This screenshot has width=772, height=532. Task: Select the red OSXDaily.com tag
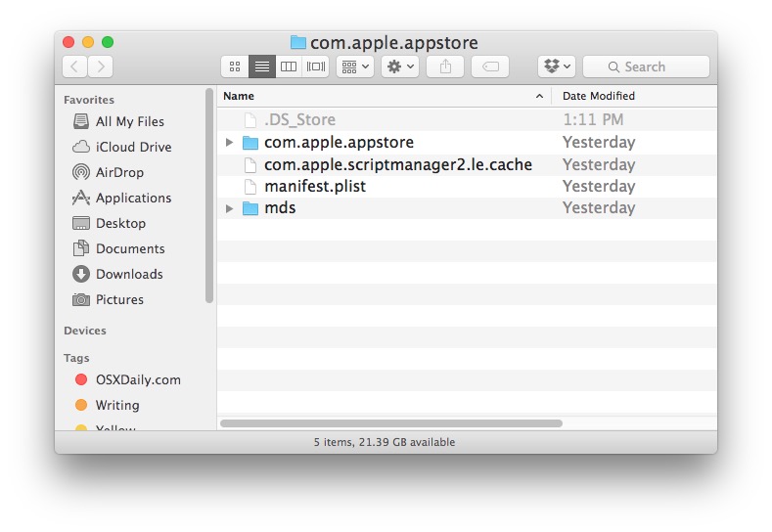[x=137, y=379]
